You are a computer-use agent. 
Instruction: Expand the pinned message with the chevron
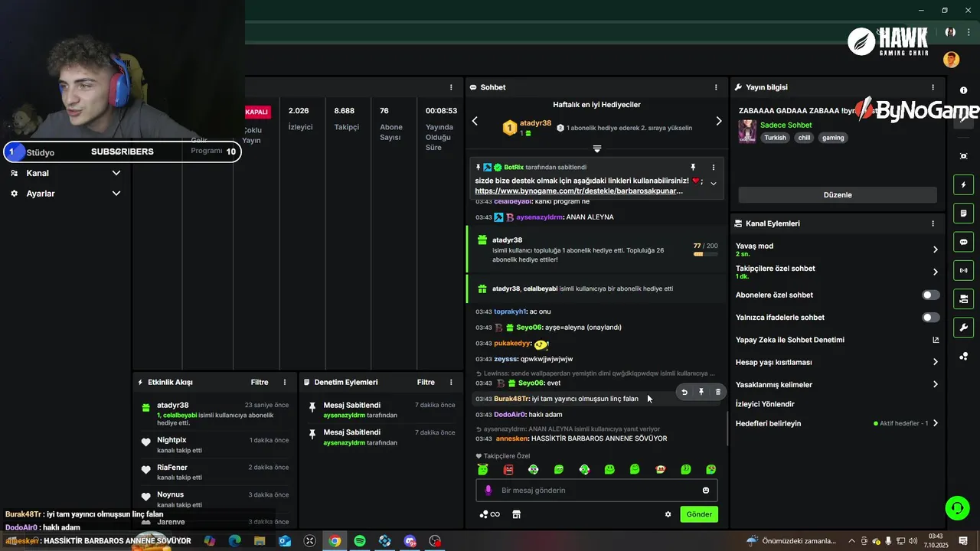pyautogui.click(x=714, y=184)
